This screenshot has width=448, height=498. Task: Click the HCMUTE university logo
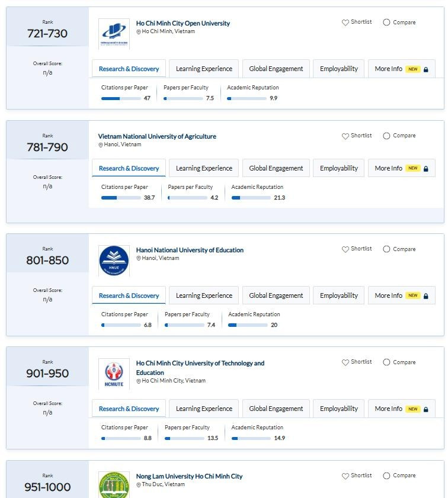[114, 374]
